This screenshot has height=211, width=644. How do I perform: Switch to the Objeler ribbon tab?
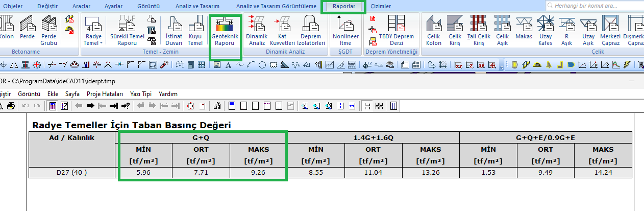(13, 7)
